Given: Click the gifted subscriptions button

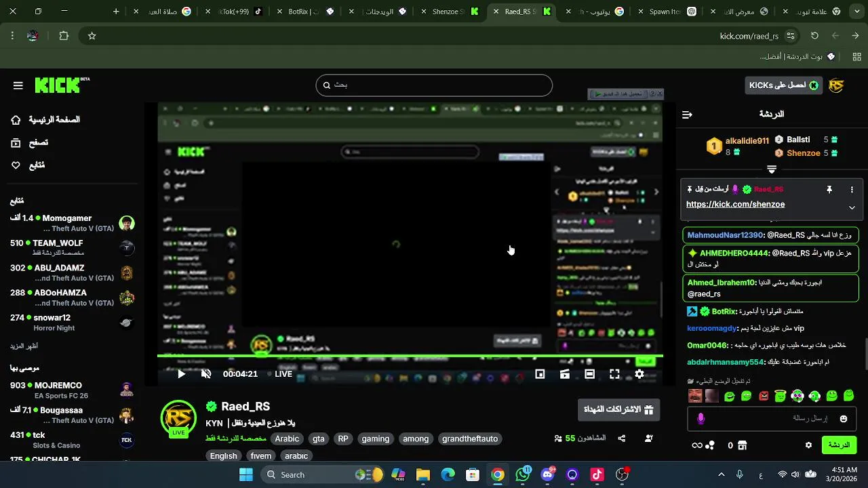Looking at the screenshot, I should click(618, 409).
